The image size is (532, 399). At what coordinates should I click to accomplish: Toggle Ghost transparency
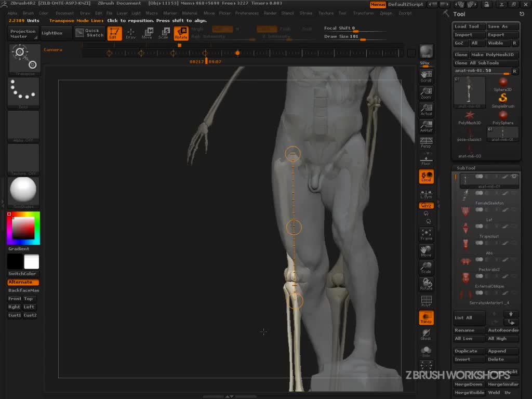[x=426, y=334]
